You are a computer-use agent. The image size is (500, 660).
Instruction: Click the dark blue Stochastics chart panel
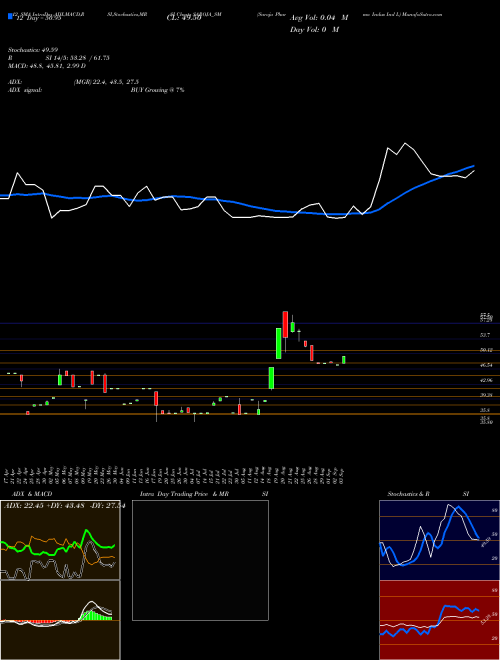439,540
